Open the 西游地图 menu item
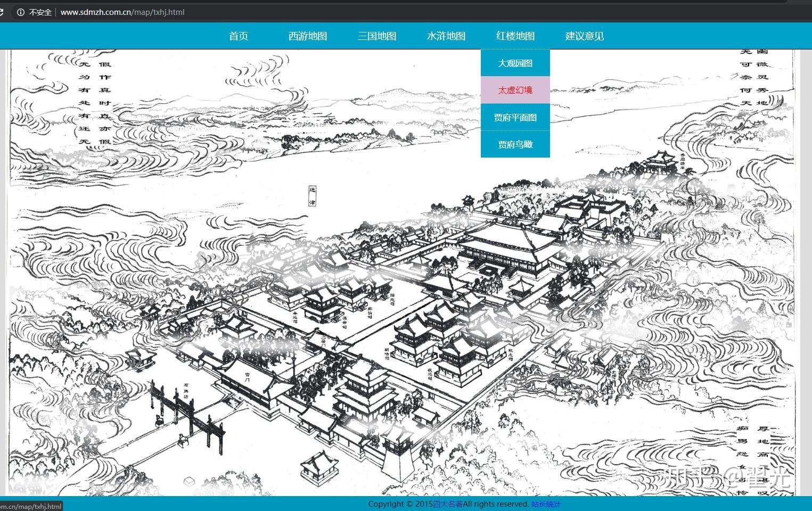The height and width of the screenshot is (511, 812). click(308, 36)
